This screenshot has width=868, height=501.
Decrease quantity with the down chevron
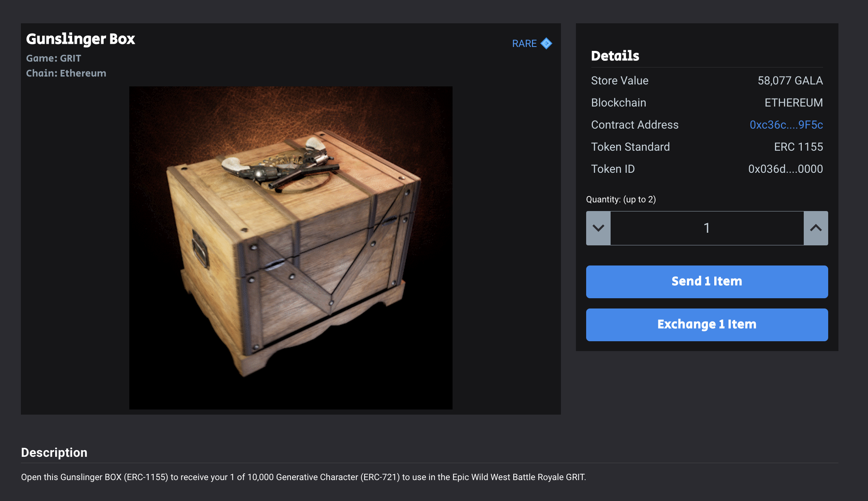click(598, 228)
